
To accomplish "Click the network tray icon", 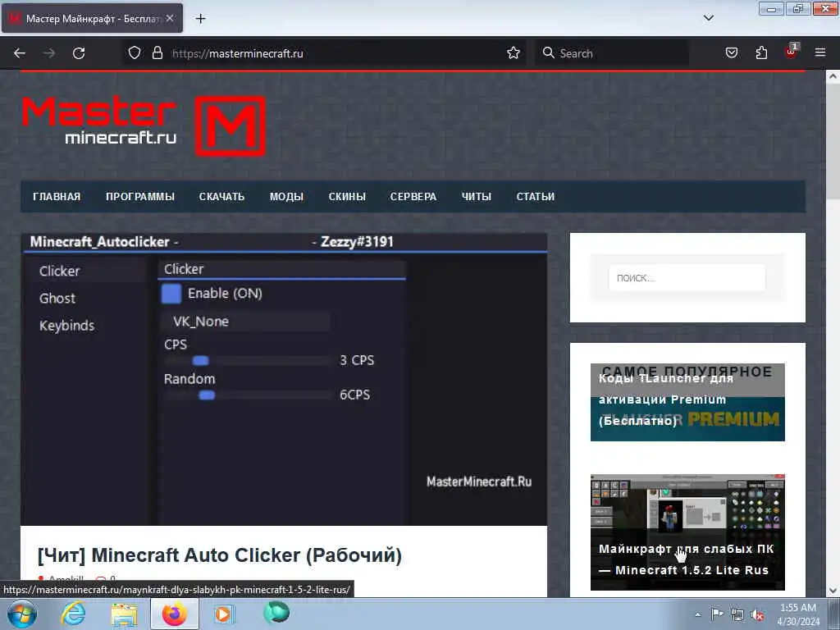I will 737,614.
